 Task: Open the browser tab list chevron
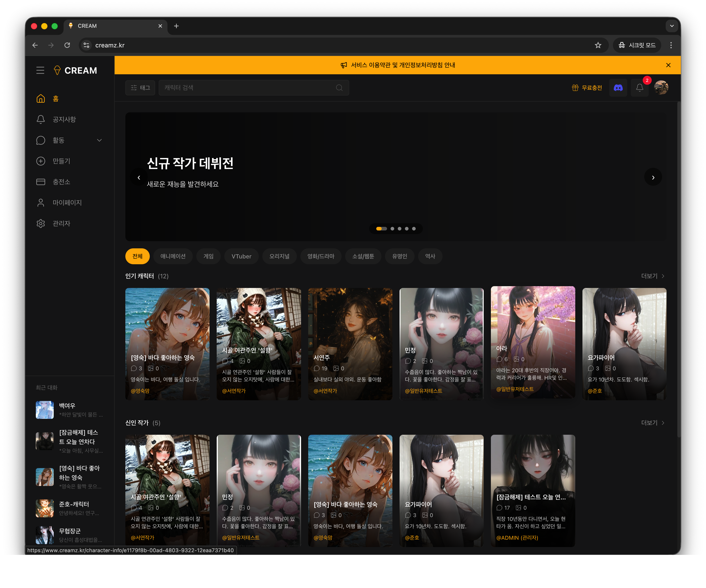671,26
